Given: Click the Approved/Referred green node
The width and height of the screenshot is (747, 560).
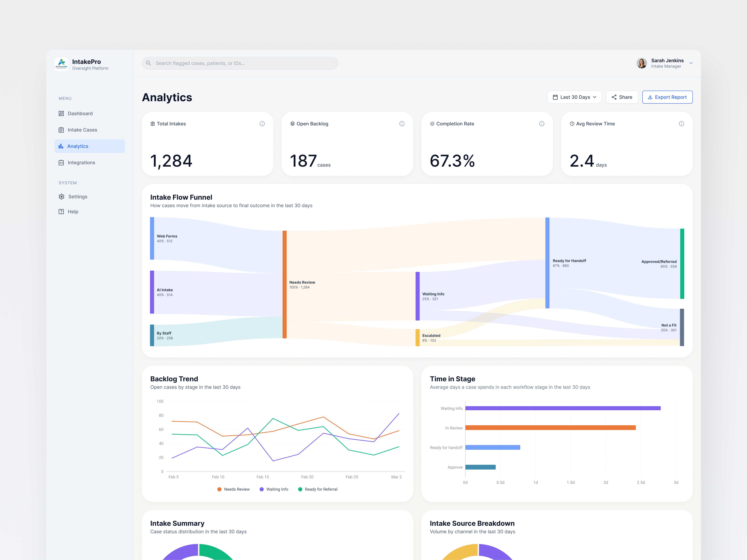Looking at the screenshot, I should point(682,264).
